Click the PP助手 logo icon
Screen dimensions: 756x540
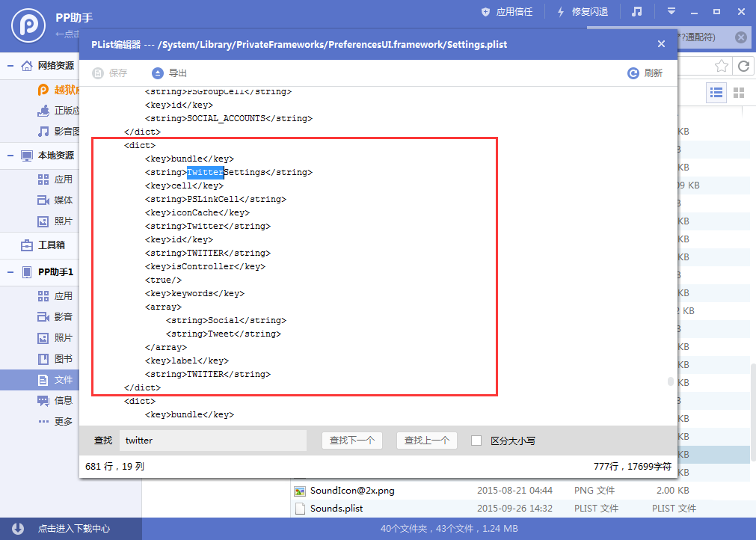coord(28,25)
